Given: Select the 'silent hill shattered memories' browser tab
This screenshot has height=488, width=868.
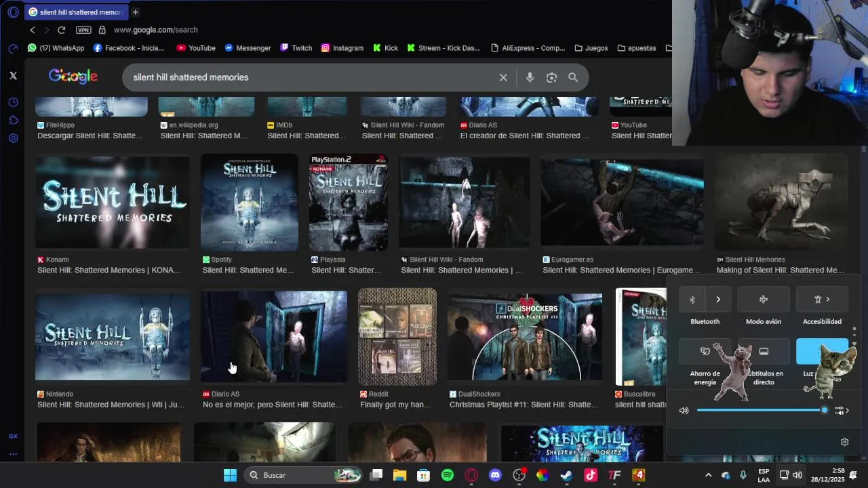Looking at the screenshot, I should pos(76,12).
